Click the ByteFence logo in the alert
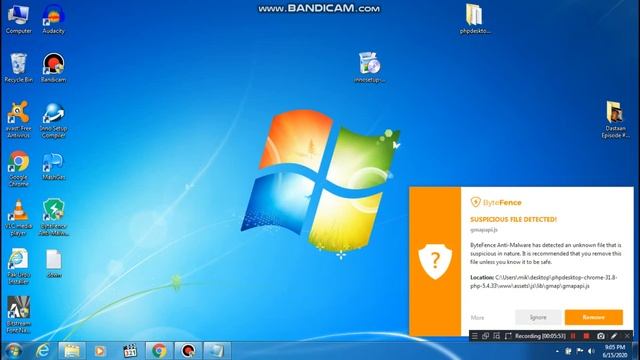The width and height of the screenshot is (640, 360). tap(496, 202)
